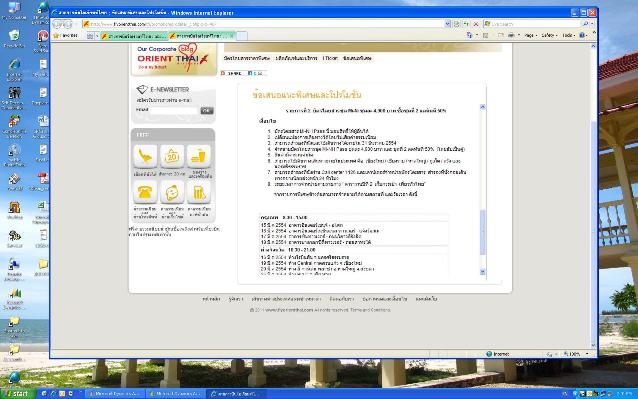Click the last footer link in Thai

426,299
